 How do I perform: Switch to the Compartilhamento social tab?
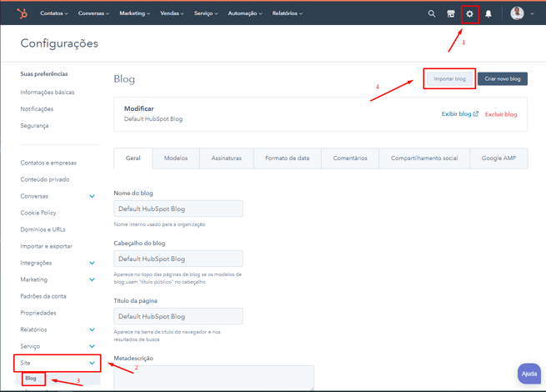424,158
